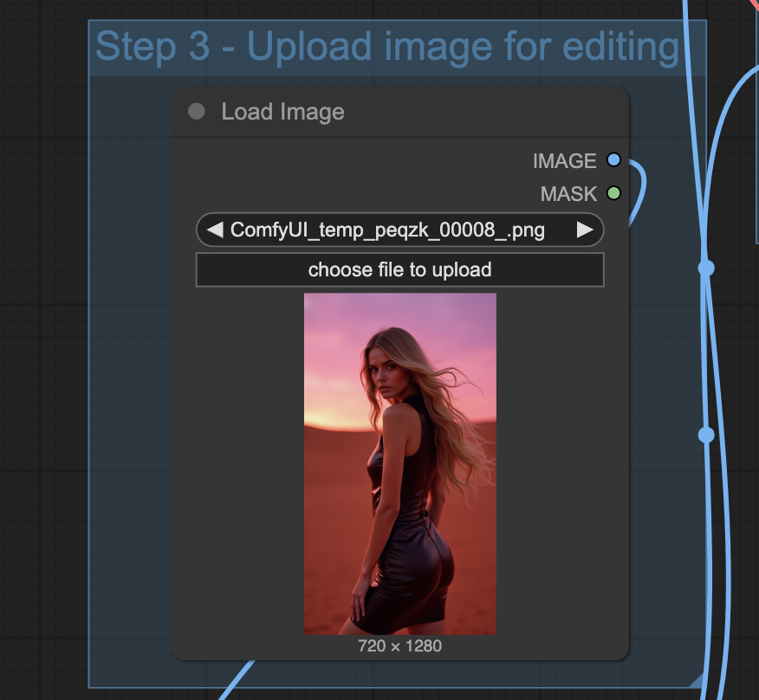Select previous image with left arrow
The image size is (759, 700).
point(215,230)
